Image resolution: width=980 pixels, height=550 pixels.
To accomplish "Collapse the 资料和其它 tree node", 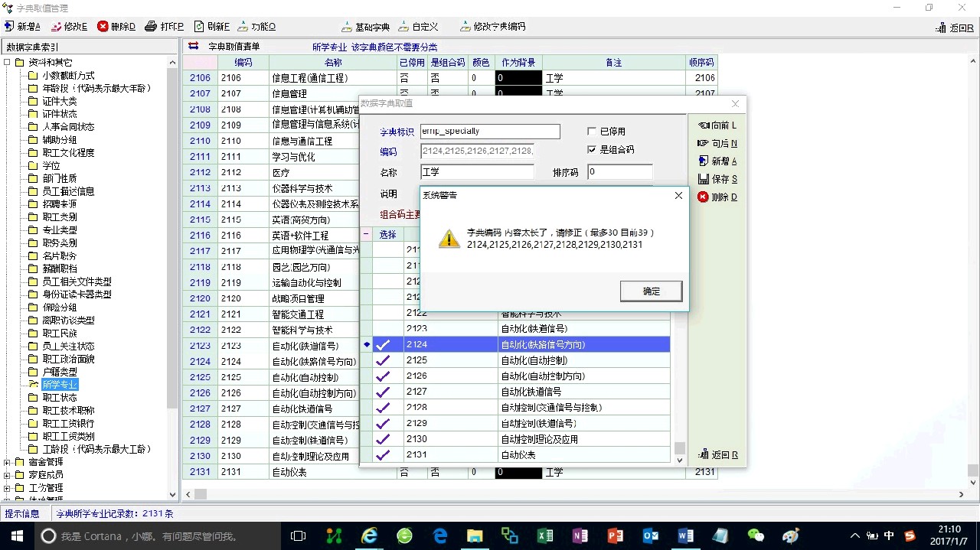I will click(x=8, y=63).
